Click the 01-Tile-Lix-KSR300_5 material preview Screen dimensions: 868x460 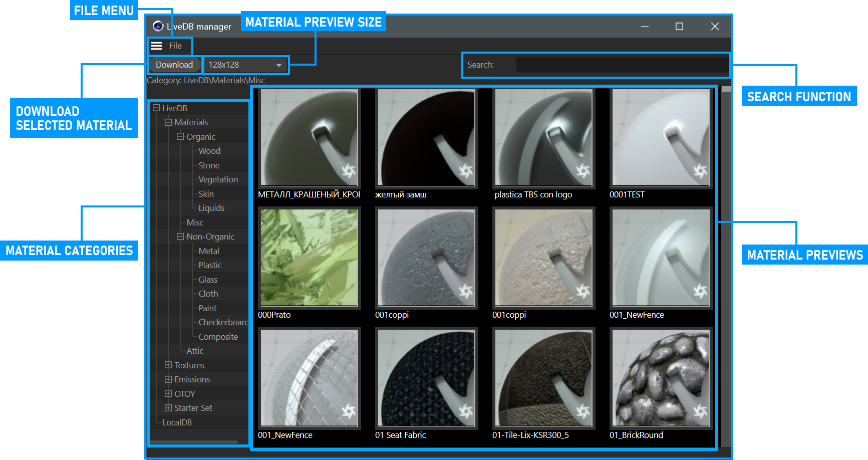click(543, 378)
